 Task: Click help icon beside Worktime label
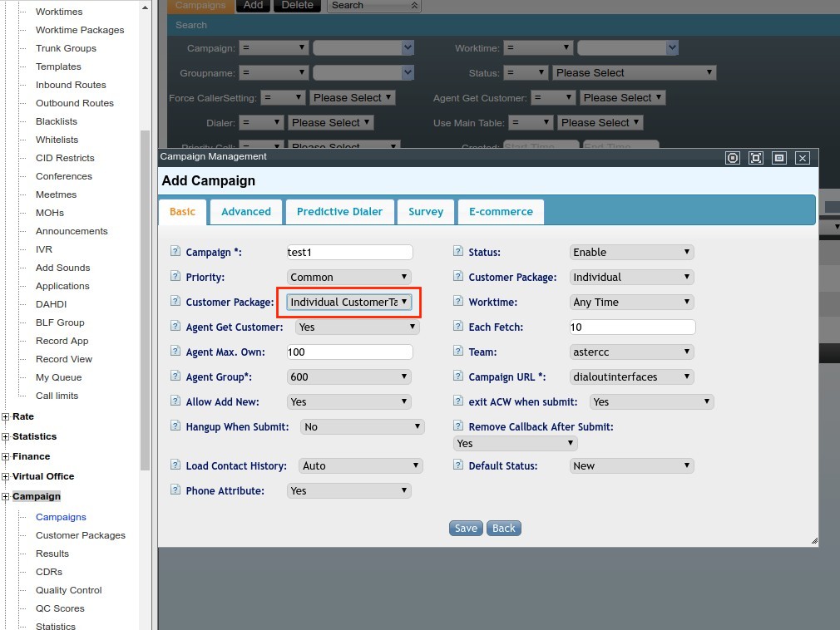(458, 302)
